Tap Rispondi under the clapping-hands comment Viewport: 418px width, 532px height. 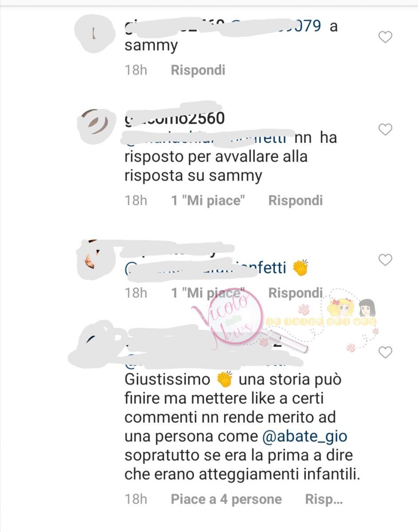pos(296,293)
